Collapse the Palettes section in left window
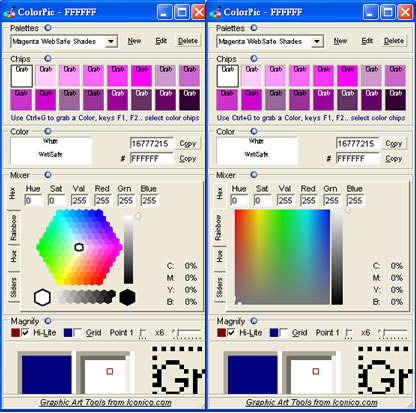416x413 pixels. coord(48,28)
